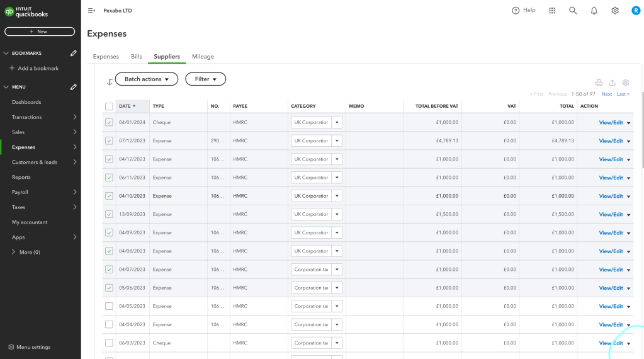This screenshot has width=644, height=359.
Task: Open table settings gear icon
Action: [626, 83]
